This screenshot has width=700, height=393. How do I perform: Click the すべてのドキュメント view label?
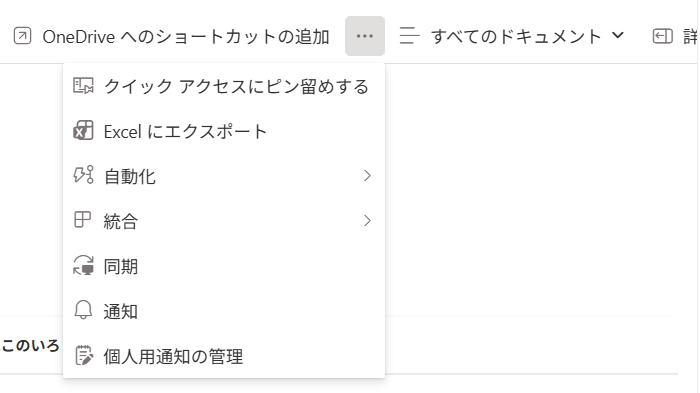(x=517, y=37)
